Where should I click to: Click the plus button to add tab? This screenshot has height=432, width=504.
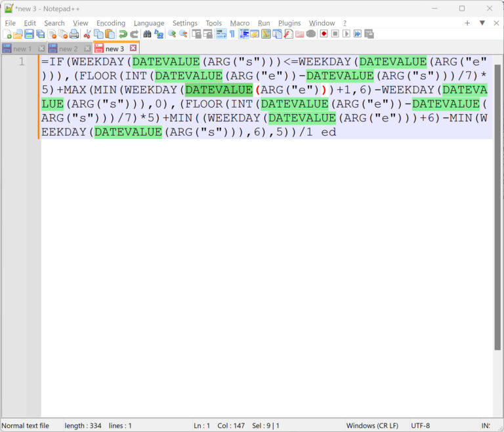[x=467, y=23]
